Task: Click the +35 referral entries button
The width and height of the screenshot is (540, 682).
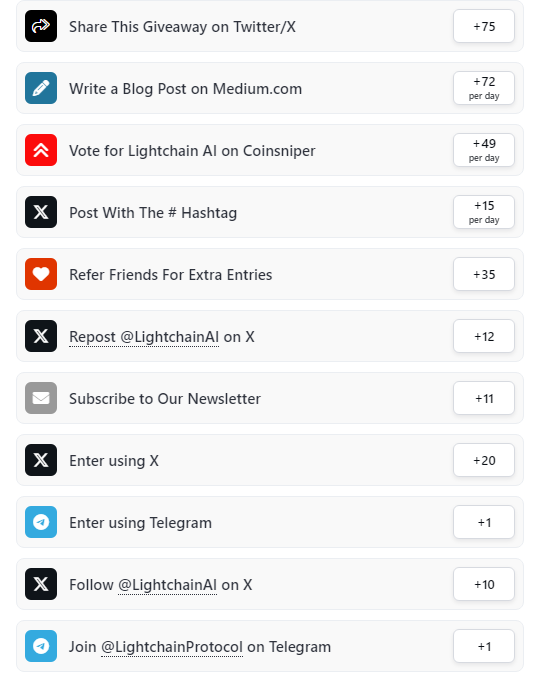Action: pos(484,274)
